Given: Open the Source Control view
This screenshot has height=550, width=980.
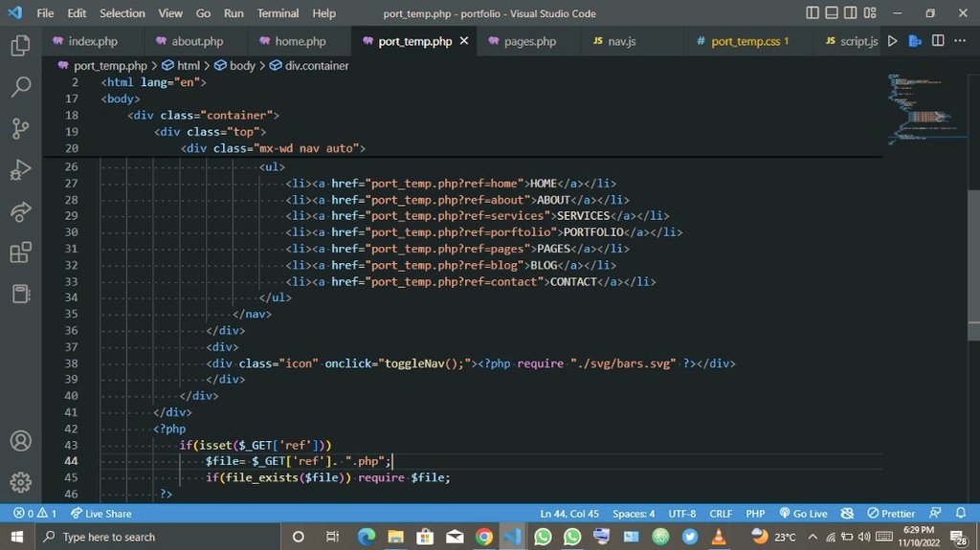Looking at the screenshot, I should click(x=21, y=129).
